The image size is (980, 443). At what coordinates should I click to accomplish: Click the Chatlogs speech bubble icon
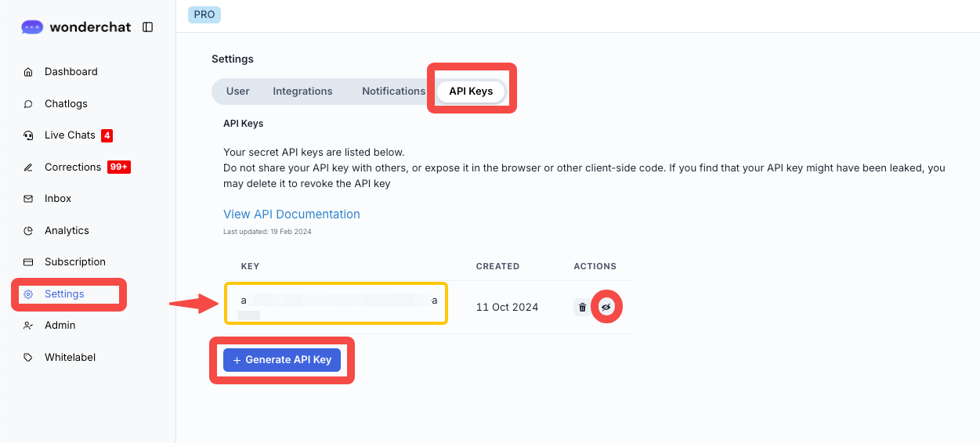click(28, 104)
